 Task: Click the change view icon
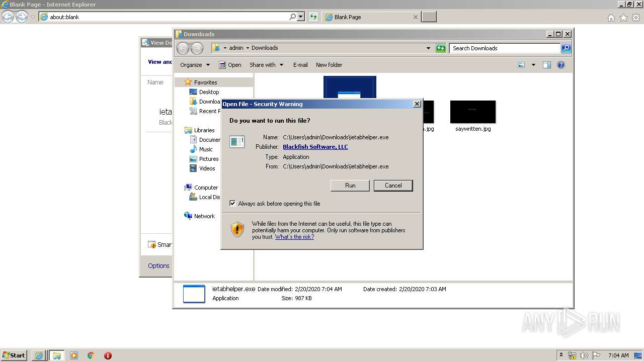click(521, 65)
